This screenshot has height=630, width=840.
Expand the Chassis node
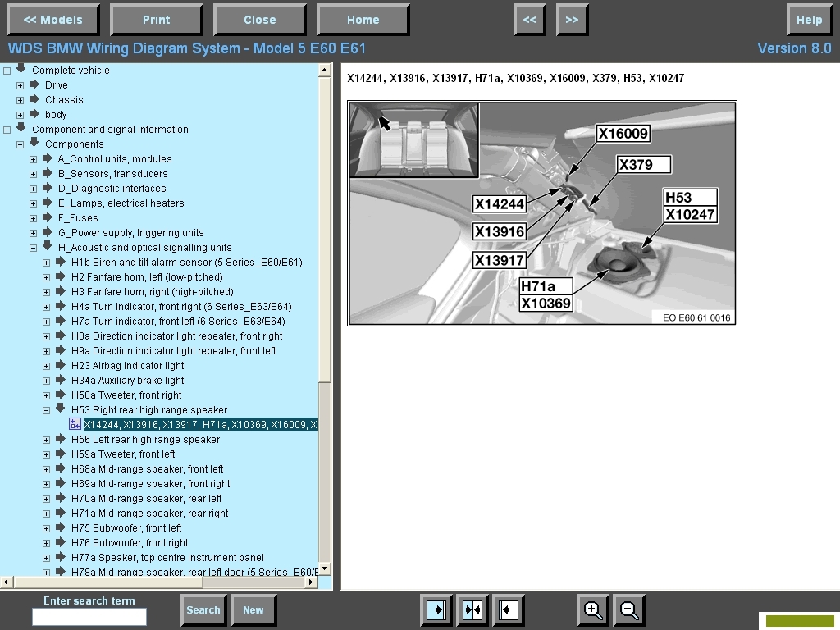20,100
